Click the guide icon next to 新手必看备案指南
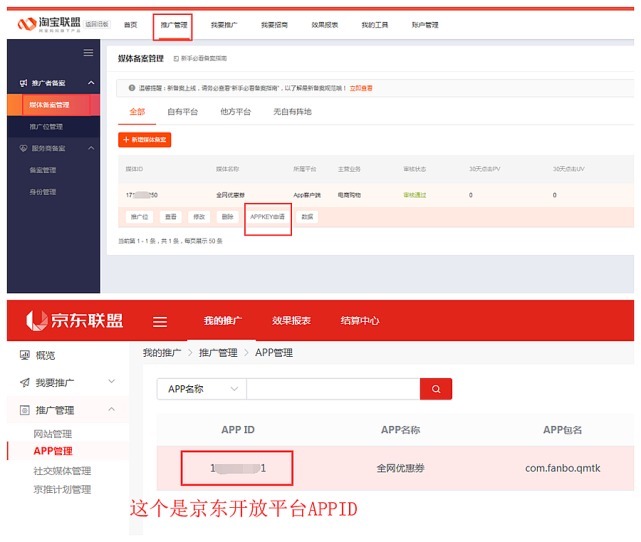Viewport: 641px width, 542px height. [x=176, y=59]
